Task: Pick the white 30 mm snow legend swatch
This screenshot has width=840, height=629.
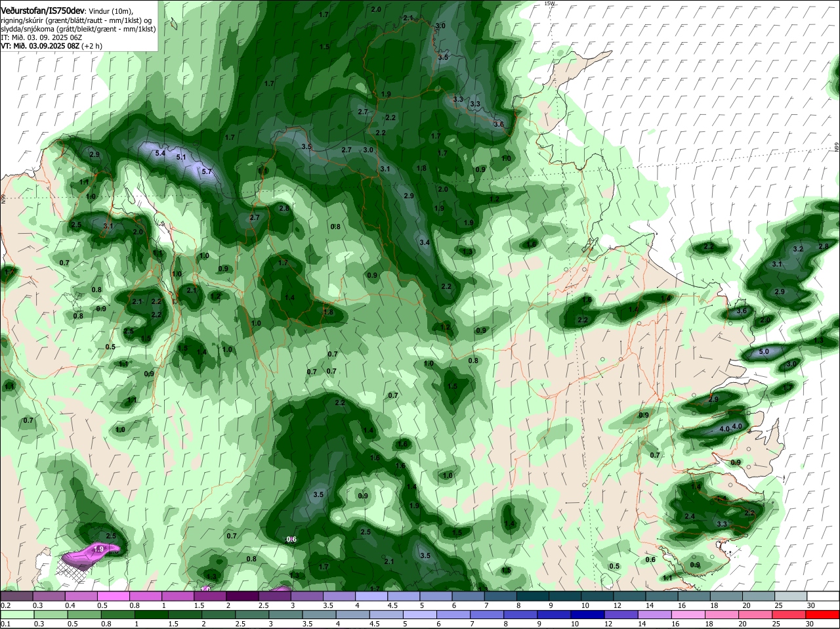Action: pyautogui.click(x=823, y=596)
